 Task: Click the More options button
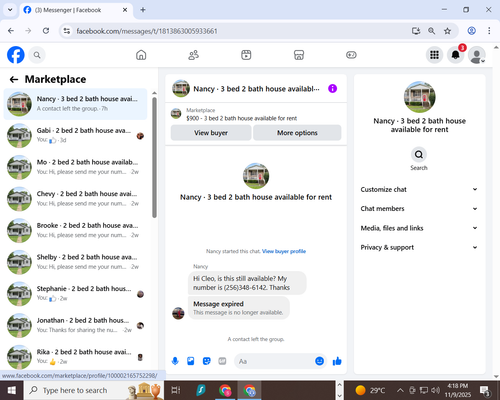[x=297, y=133]
